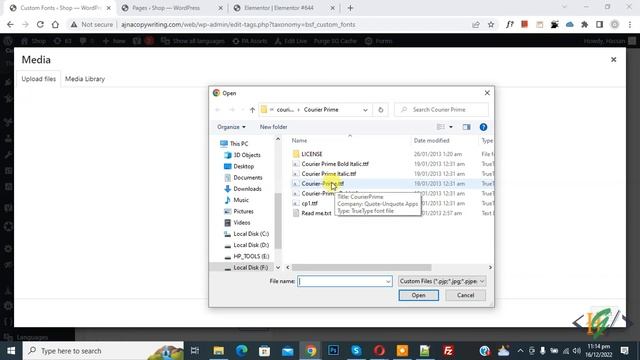Expand the File name history dropdown
The image size is (640, 360).
(x=388, y=281)
